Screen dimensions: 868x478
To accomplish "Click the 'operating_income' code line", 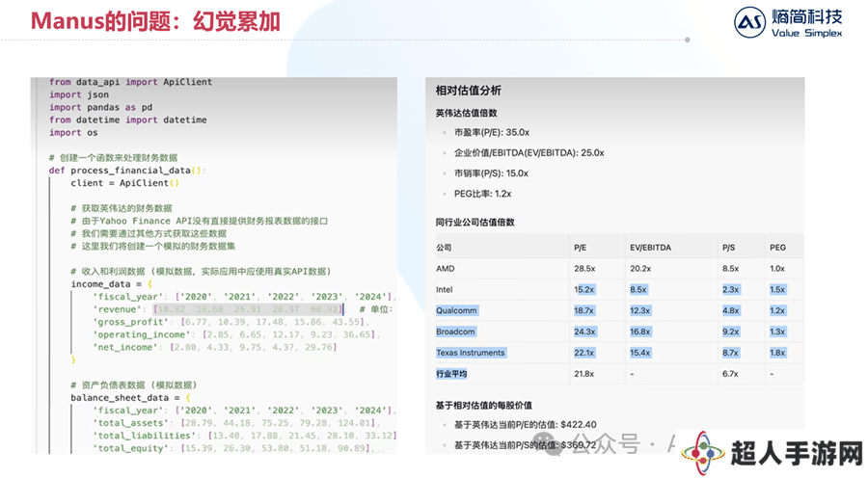I will (x=236, y=334).
